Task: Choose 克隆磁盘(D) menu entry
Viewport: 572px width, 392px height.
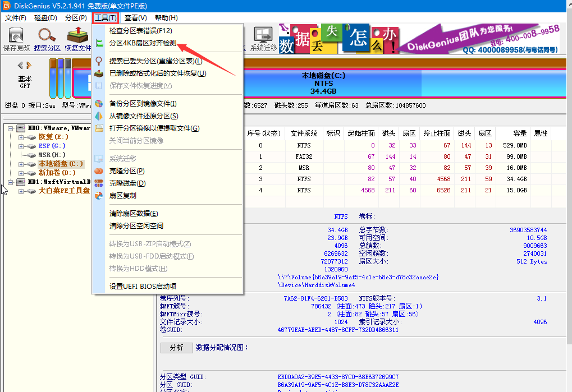Action: pos(167,183)
